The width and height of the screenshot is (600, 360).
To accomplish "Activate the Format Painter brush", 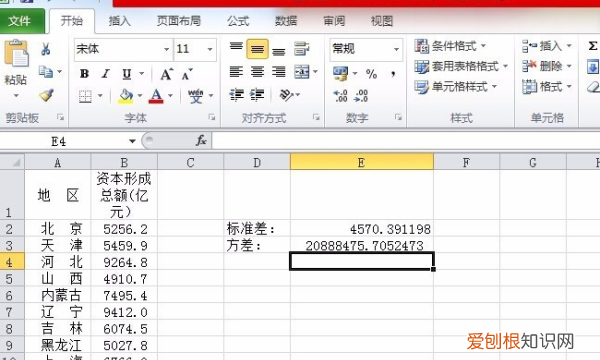I will [46, 95].
